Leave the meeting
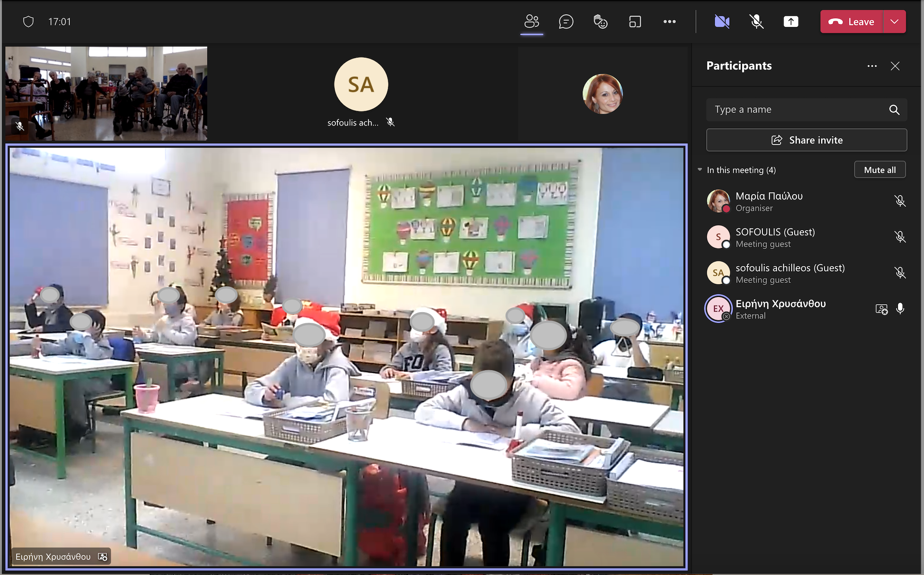The image size is (924, 575). click(851, 21)
